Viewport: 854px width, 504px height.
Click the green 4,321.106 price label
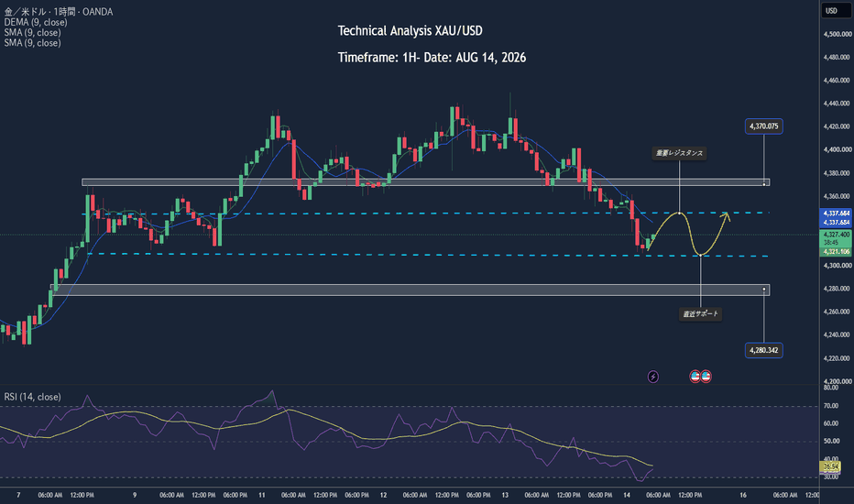836,252
